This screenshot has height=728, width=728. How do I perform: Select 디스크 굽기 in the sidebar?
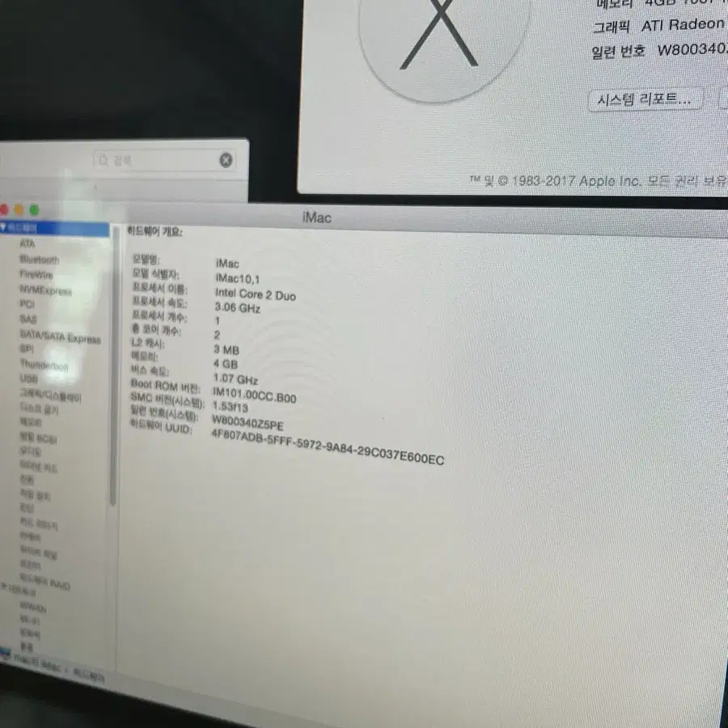coord(39,408)
